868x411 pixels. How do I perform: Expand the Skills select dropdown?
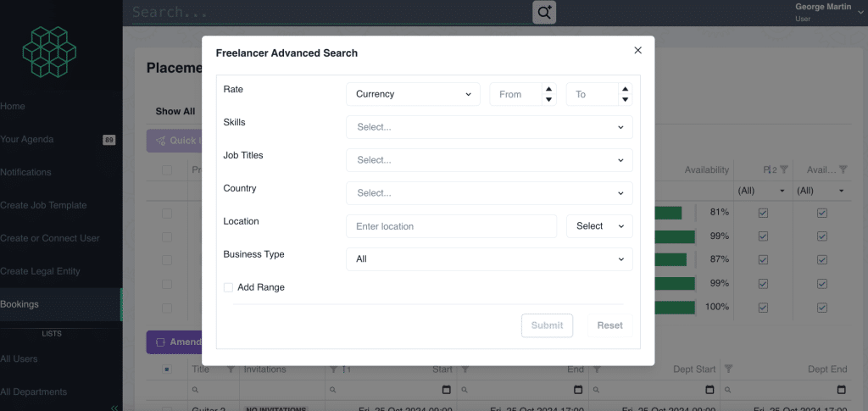coord(489,127)
